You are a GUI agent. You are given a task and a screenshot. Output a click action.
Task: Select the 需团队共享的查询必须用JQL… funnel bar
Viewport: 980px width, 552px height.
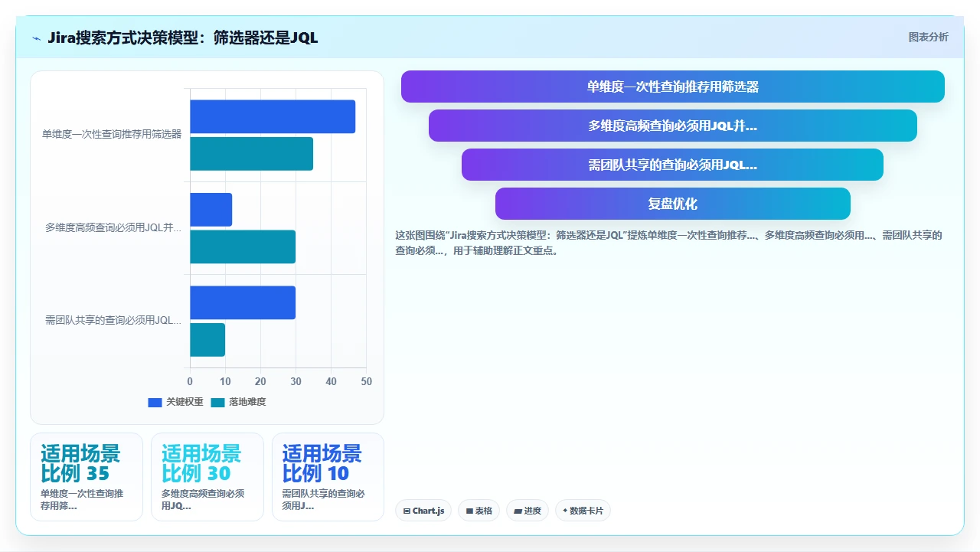(x=672, y=165)
